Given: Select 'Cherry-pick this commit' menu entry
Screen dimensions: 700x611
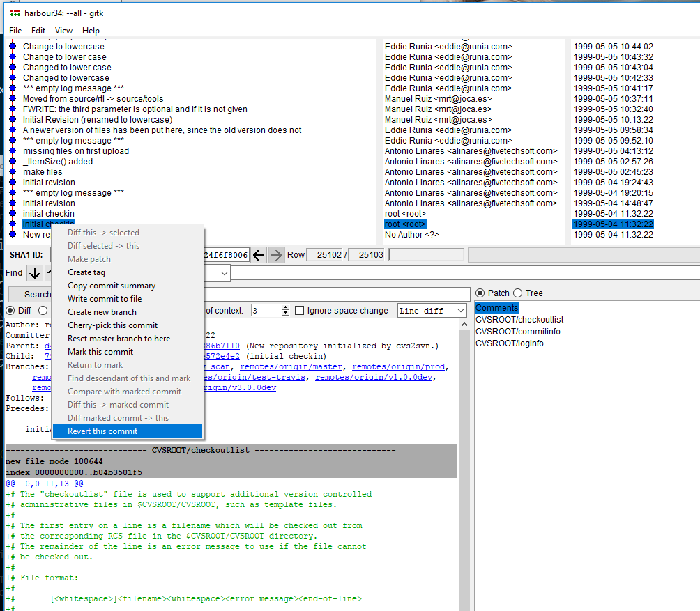Looking at the screenshot, I should point(112,325).
